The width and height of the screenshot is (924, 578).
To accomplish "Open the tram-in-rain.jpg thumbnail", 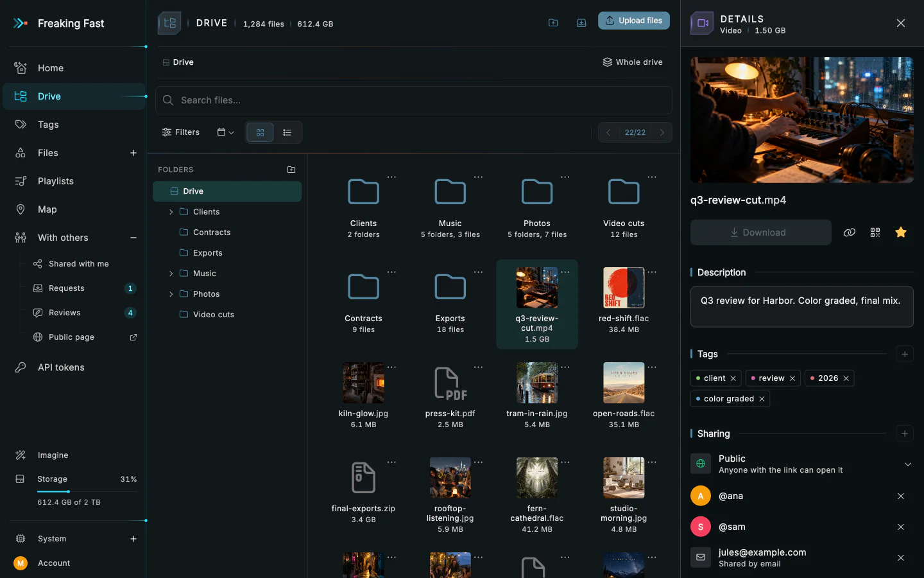I will click(x=537, y=383).
